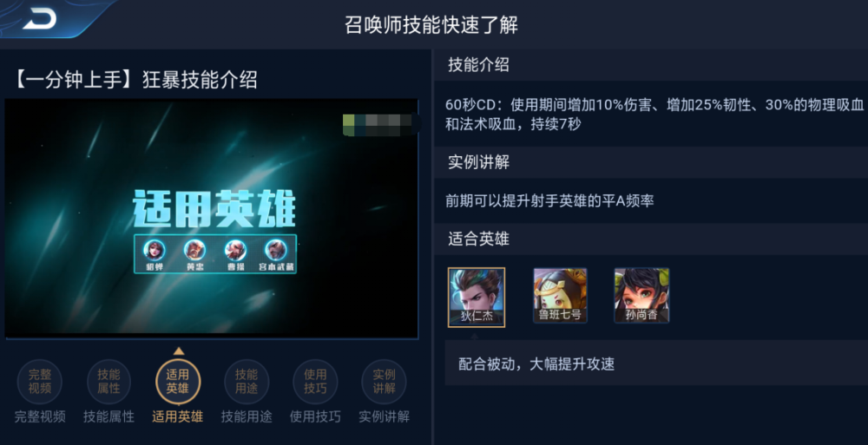This screenshot has width=868, height=445.
Task: Click the 完整视频 text label
Action: pos(40,416)
